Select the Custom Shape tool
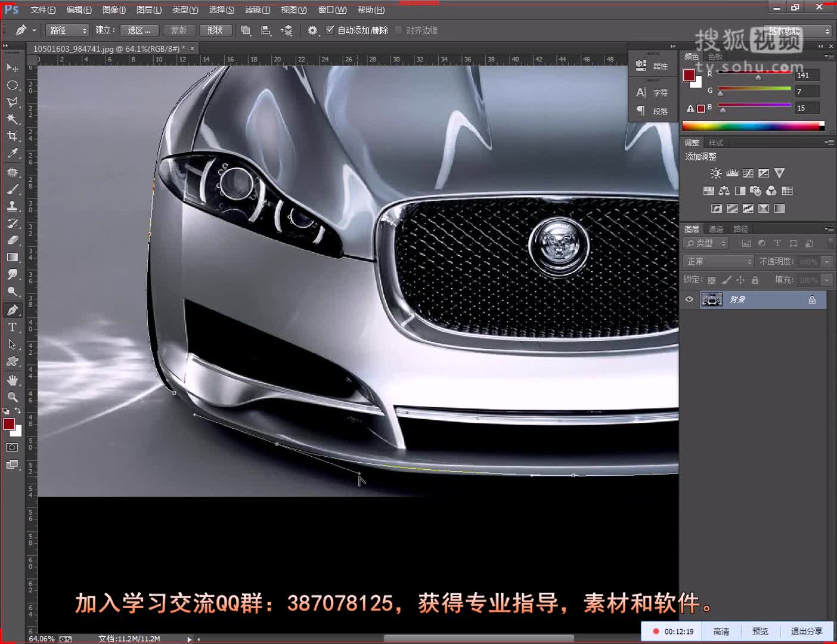 pyautogui.click(x=12, y=362)
